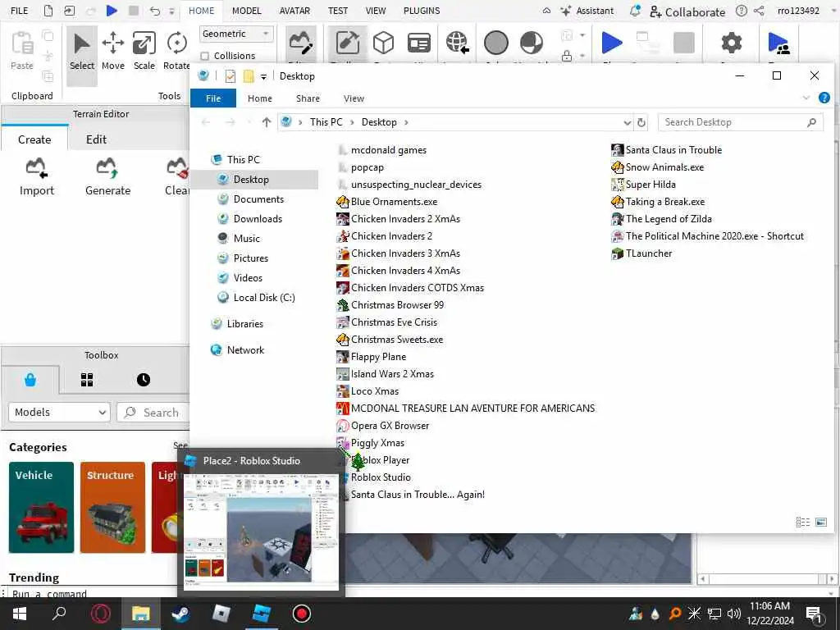Click the chevron after This PC in path
The width and height of the screenshot is (840, 630).
[x=352, y=122]
